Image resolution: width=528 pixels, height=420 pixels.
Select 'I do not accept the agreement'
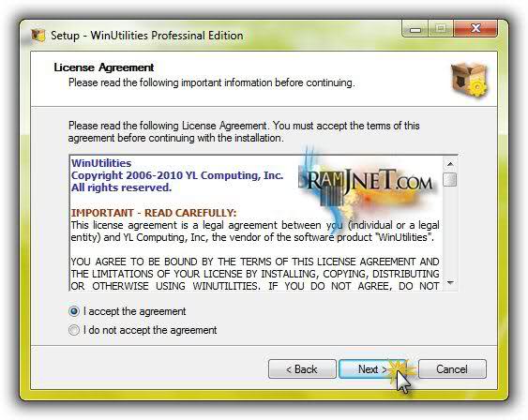74,330
